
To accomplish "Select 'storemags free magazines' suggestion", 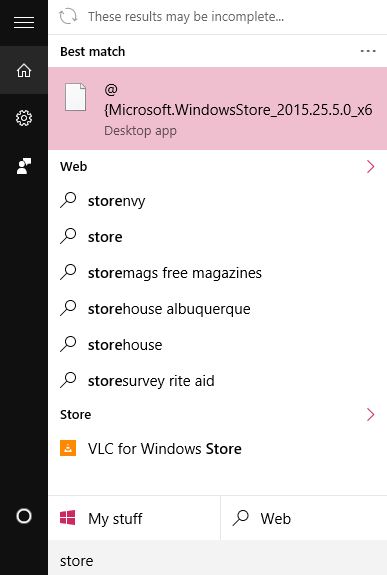I will (x=218, y=272).
